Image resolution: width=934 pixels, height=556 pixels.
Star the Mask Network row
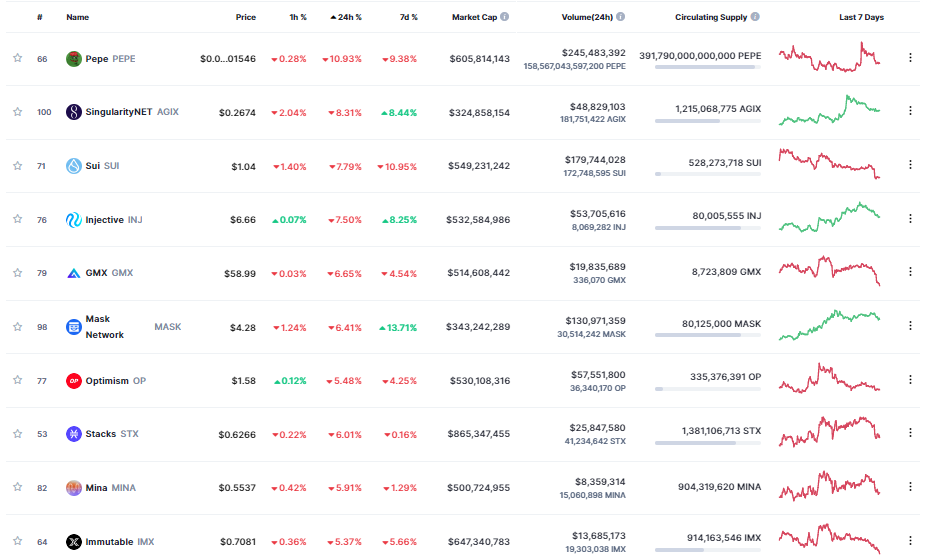point(18,327)
